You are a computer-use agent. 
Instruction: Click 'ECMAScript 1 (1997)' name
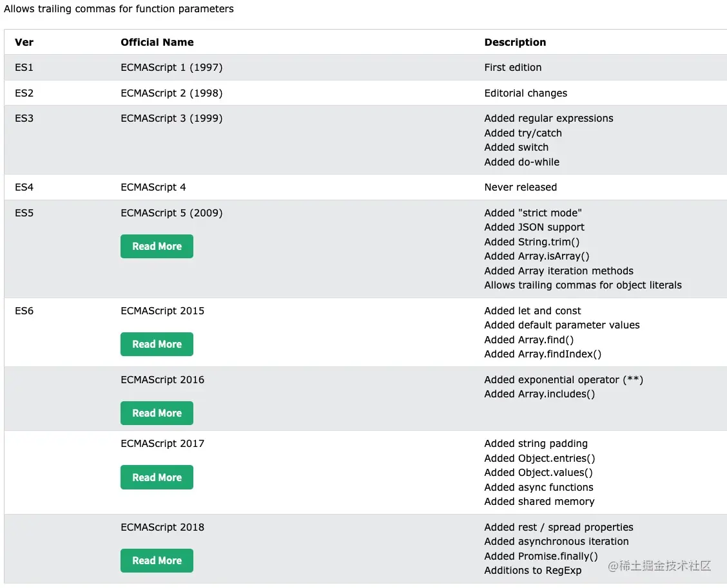coord(171,67)
